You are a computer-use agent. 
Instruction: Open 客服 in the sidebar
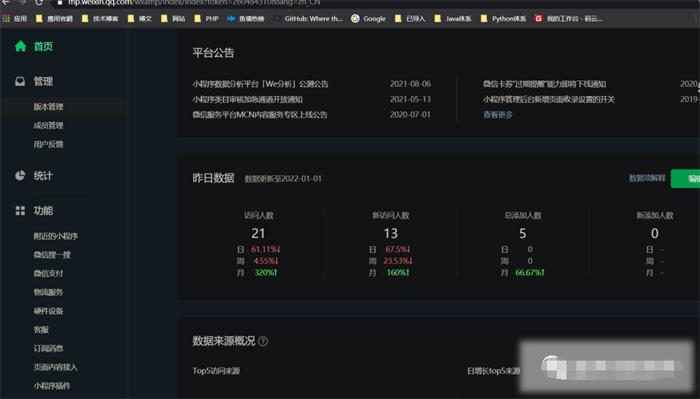(41, 329)
